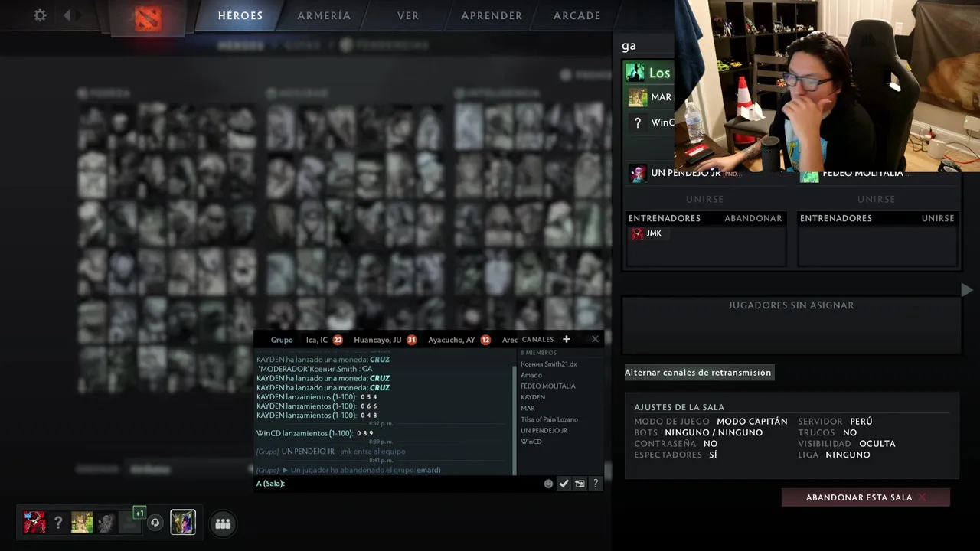
Task: Open chat help question mark icon
Action: [x=596, y=484]
